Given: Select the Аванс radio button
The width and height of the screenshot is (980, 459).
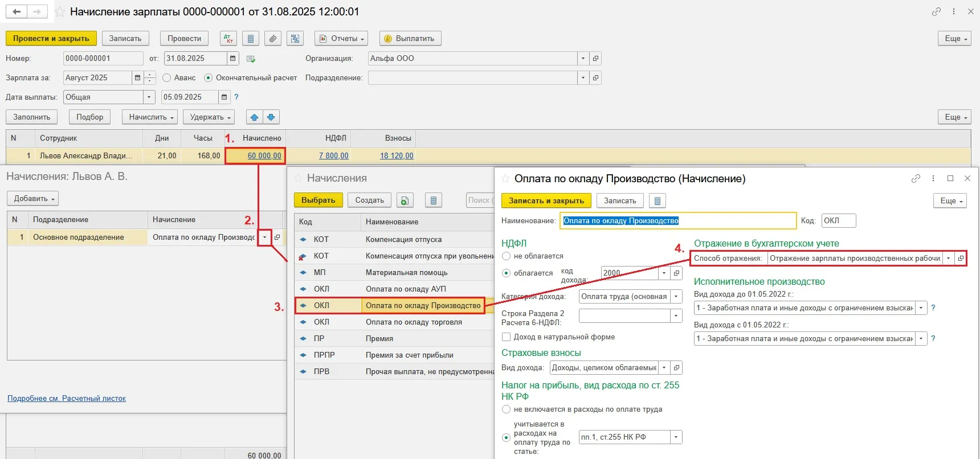Looking at the screenshot, I should tap(167, 78).
